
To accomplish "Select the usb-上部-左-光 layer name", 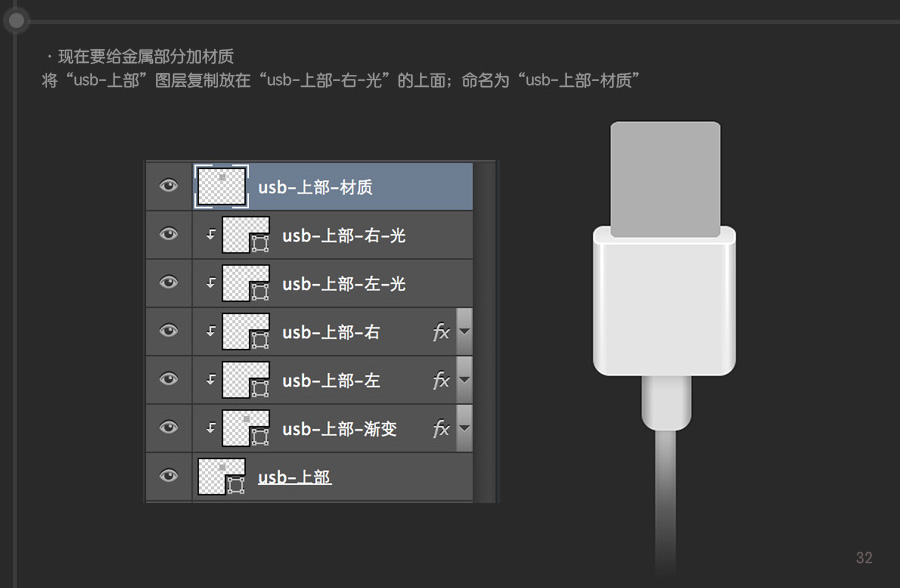I will pyautogui.click(x=344, y=284).
